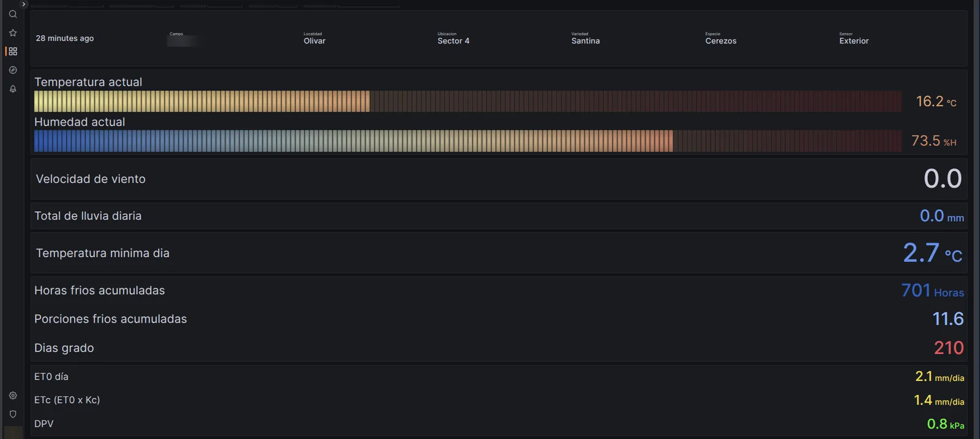Open Server admin via the shield icon
This screenshot has width=980, height=439.
(13, 415)
